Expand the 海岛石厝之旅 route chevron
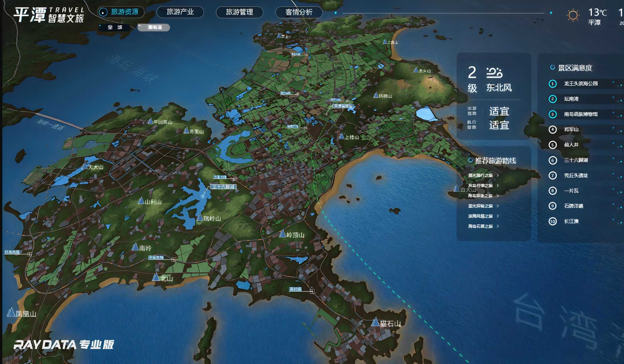 click(498, 226)
